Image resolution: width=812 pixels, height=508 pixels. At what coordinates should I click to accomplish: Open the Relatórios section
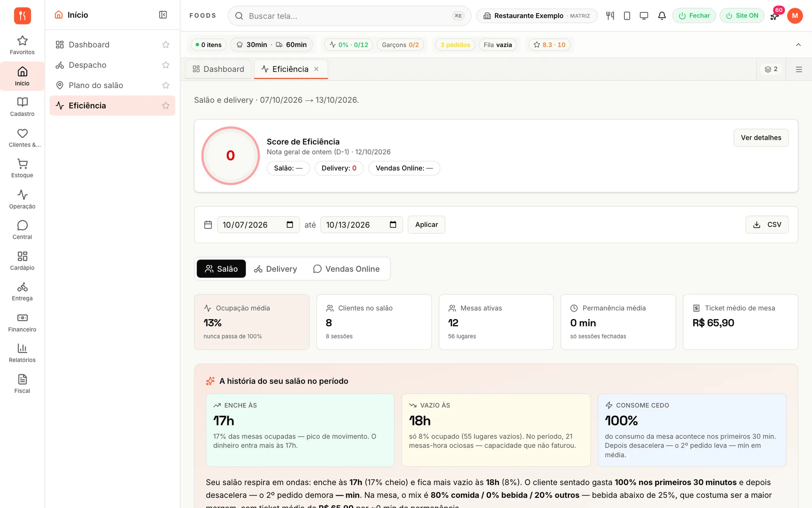[x=22, y=353]
